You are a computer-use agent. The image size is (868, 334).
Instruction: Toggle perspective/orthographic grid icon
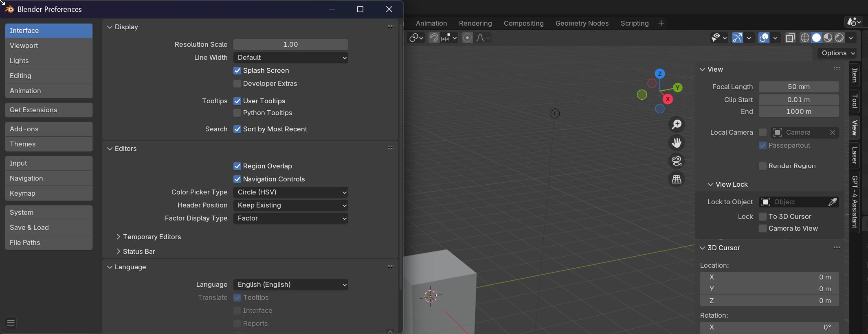[x=677, y=179]
